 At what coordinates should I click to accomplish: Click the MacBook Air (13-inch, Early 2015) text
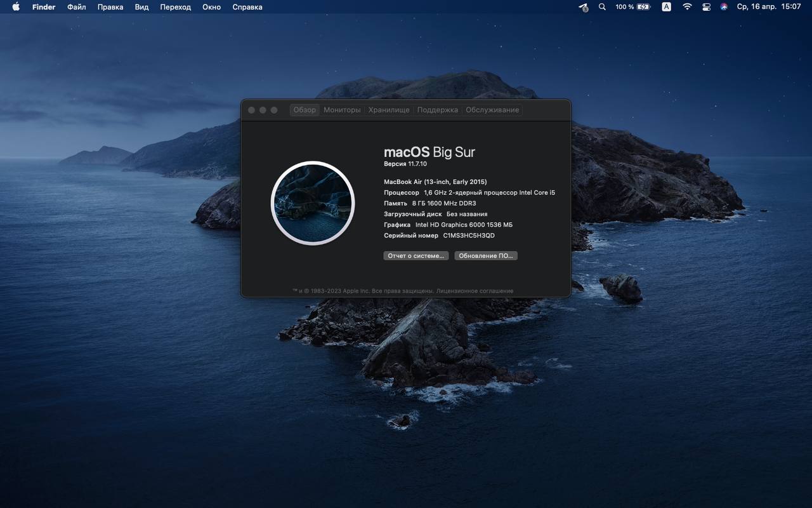(435, 182)
